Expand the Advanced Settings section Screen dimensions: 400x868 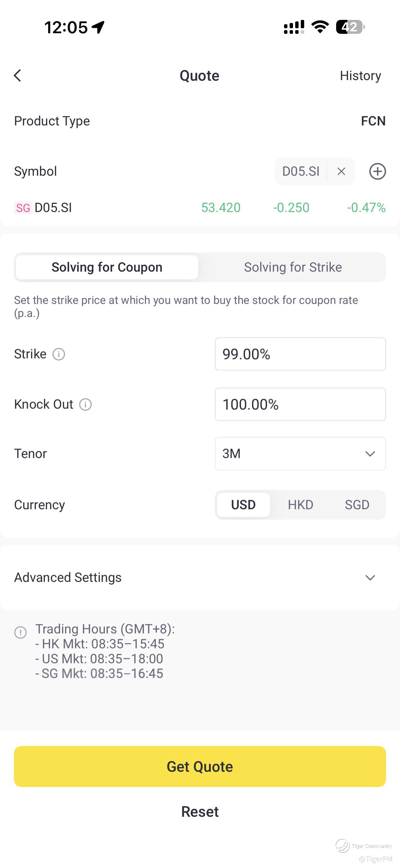click(x=370, y=577)
